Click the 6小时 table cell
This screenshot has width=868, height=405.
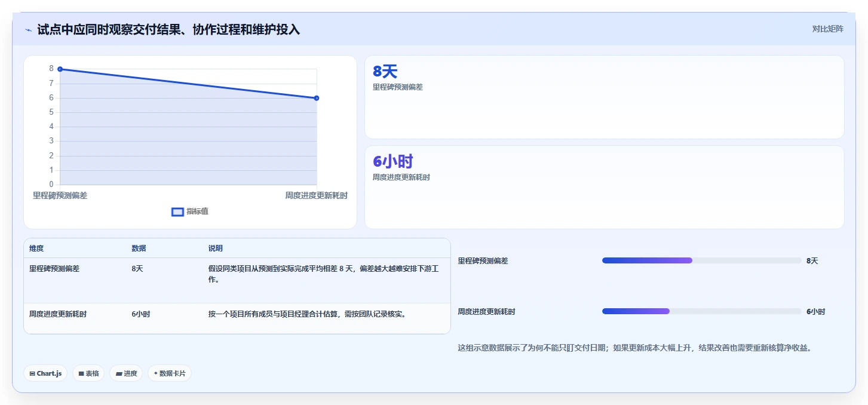point(141,314)
